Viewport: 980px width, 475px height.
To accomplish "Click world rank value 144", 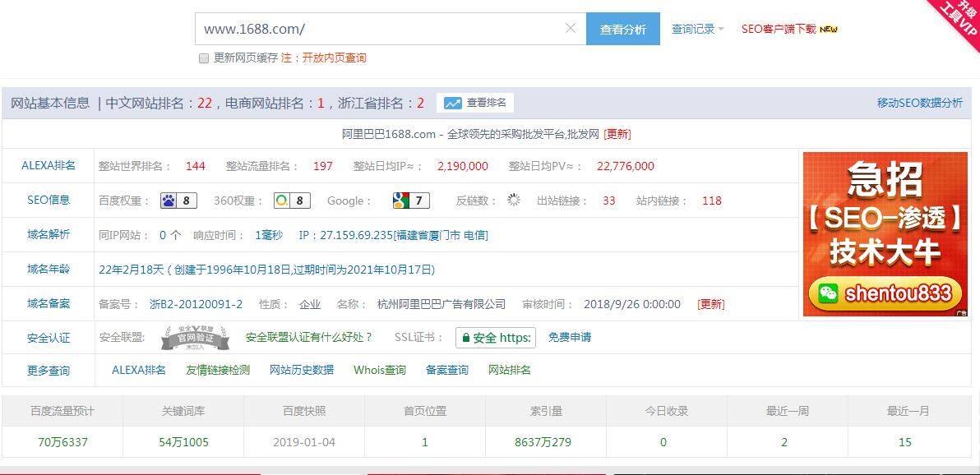I will (x=195, y=166).
